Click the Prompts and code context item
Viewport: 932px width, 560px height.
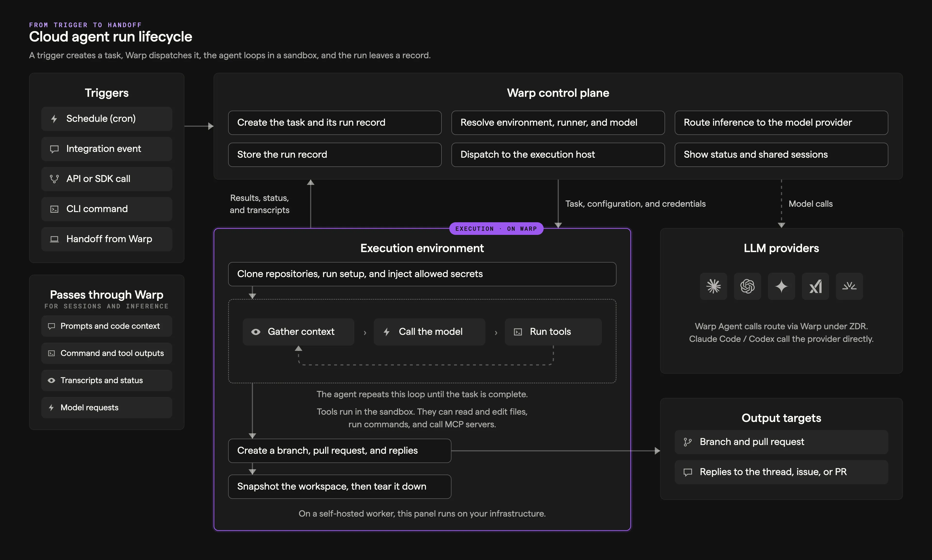107,326
